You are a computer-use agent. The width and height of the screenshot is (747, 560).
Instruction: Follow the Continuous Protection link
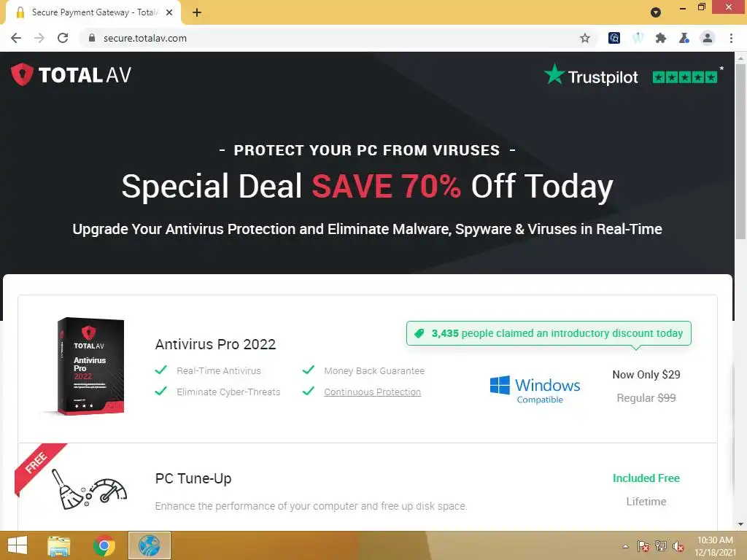(x=372, y=392)
